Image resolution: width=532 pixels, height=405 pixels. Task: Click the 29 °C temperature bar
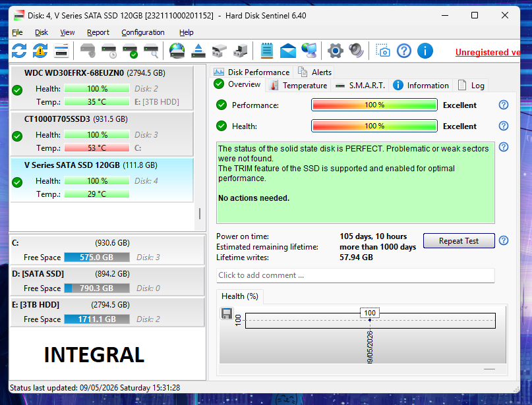click(97, 194)
